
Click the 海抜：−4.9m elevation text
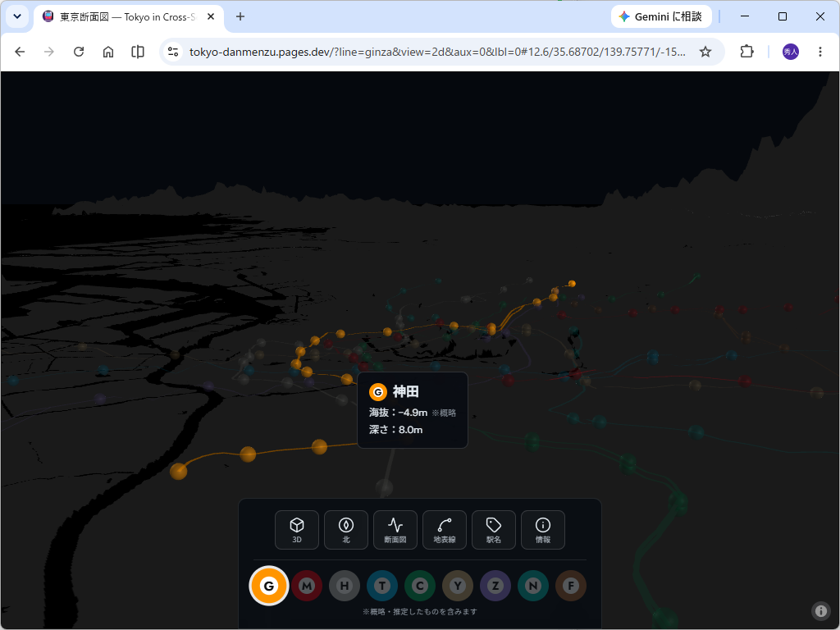398,413
